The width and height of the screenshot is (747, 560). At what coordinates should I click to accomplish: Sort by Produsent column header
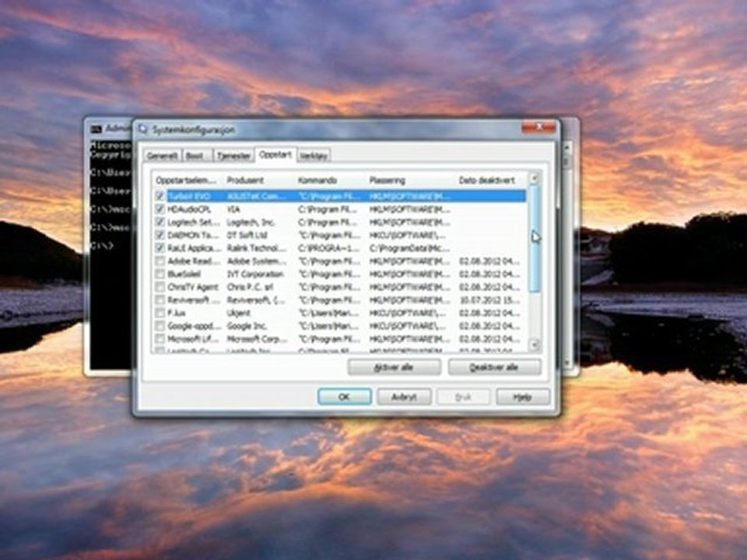tap(259, 180)
